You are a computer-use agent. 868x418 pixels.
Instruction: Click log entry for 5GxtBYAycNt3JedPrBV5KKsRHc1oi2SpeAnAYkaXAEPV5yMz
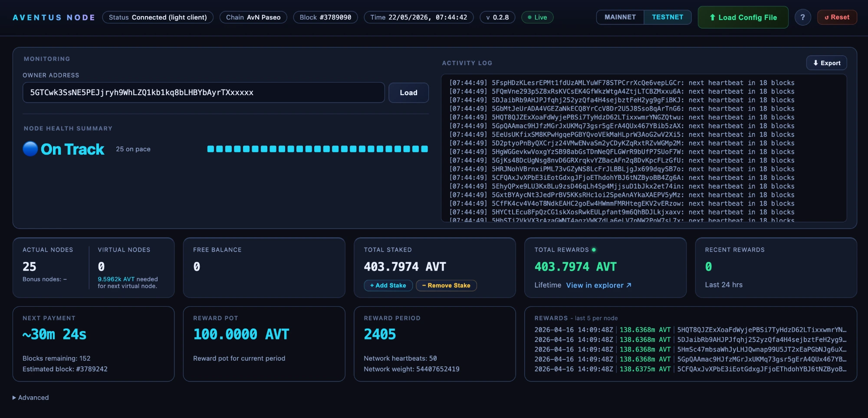621,195
